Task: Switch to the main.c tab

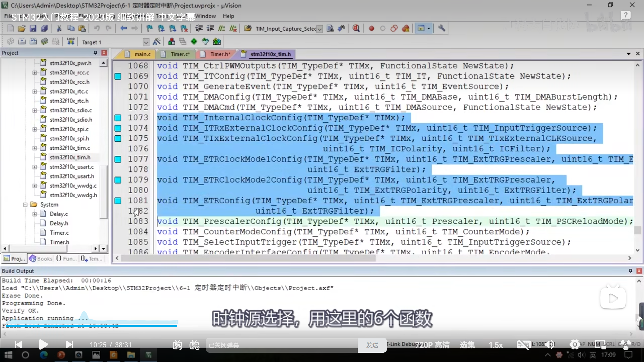Action: click(142, 54)
